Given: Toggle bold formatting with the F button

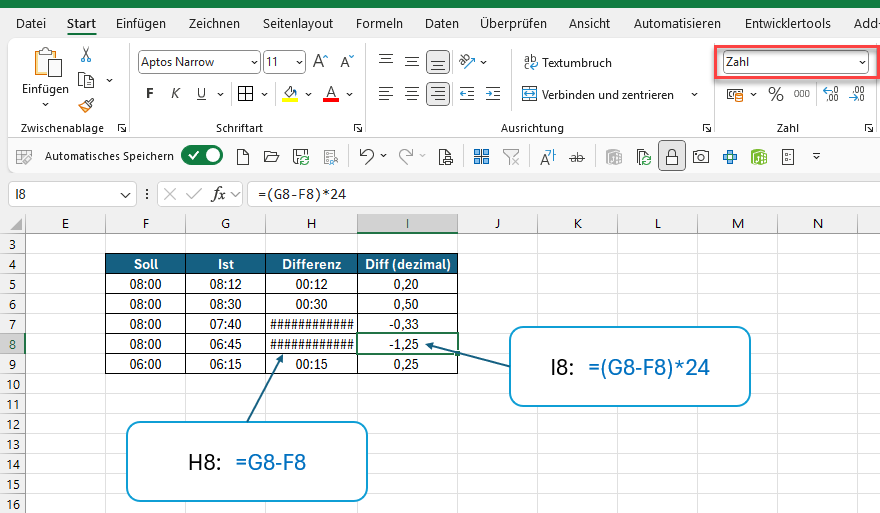Looking at the screenshot, I should [x=150, y=94].
